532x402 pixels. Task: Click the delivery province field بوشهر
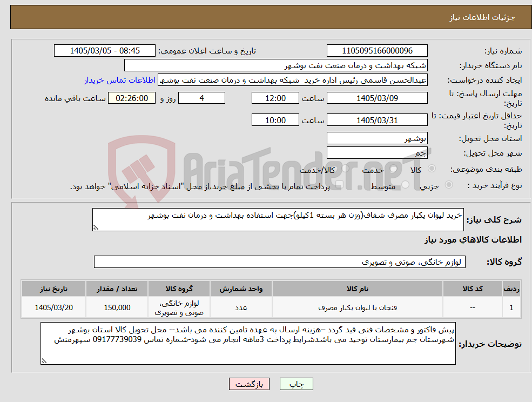coord(377,138)
